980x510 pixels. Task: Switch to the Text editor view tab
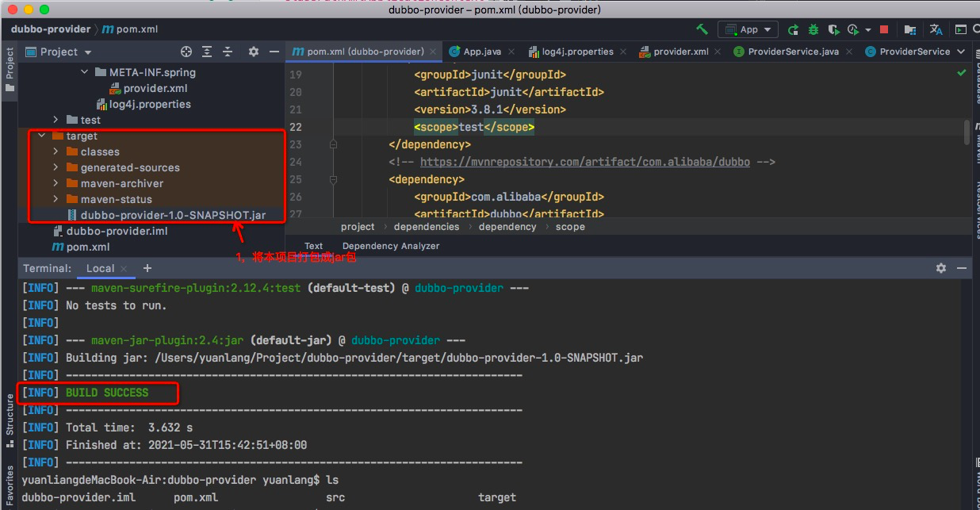click(x=314, y=246)
